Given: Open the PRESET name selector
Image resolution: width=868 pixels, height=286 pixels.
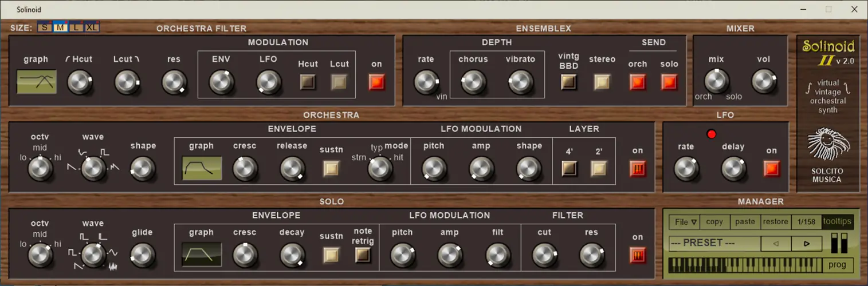Looking at the screenshot, I should pyautogui.click(x=714, y=243).
